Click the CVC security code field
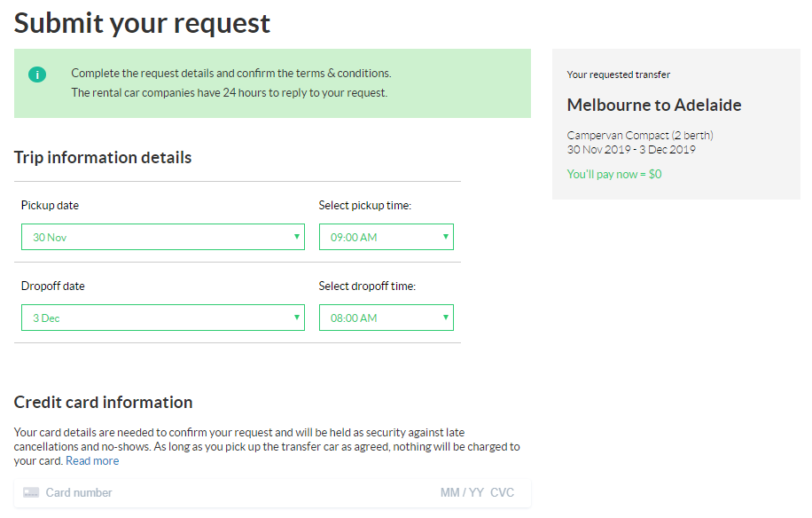 [x=502, y=493]
